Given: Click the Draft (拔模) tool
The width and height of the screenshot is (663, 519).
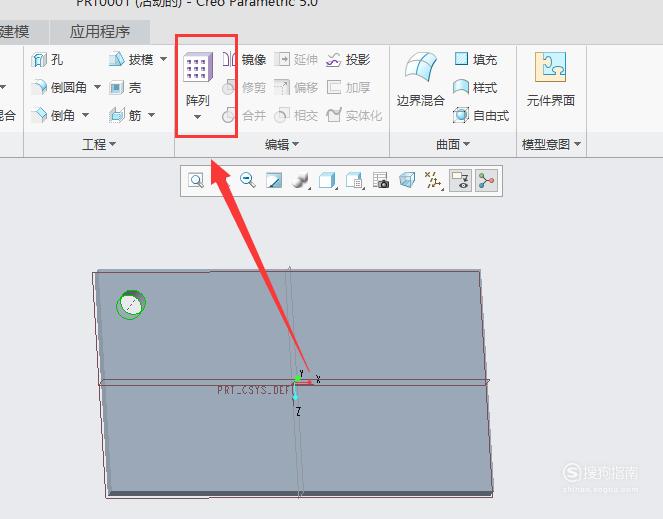Looking at the screenshot, I should [131, 59].
